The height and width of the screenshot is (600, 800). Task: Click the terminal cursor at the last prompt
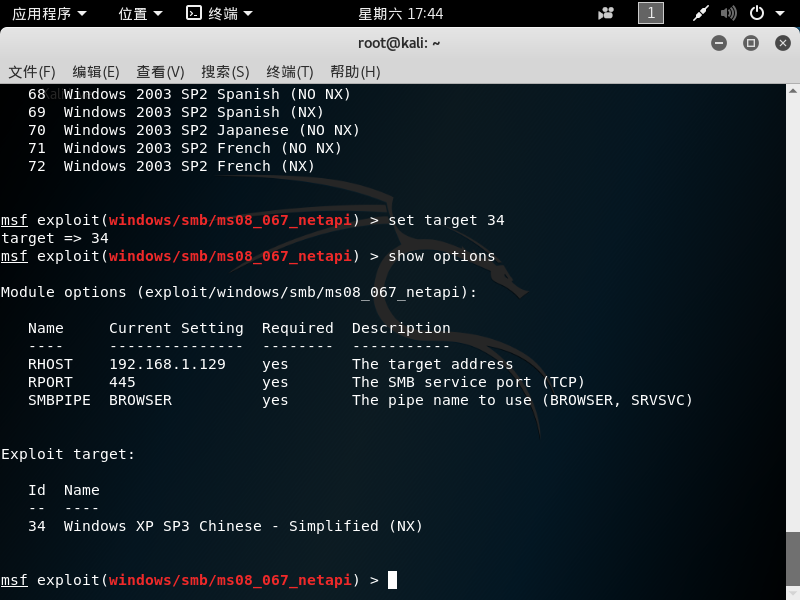(x=392, y=580)
